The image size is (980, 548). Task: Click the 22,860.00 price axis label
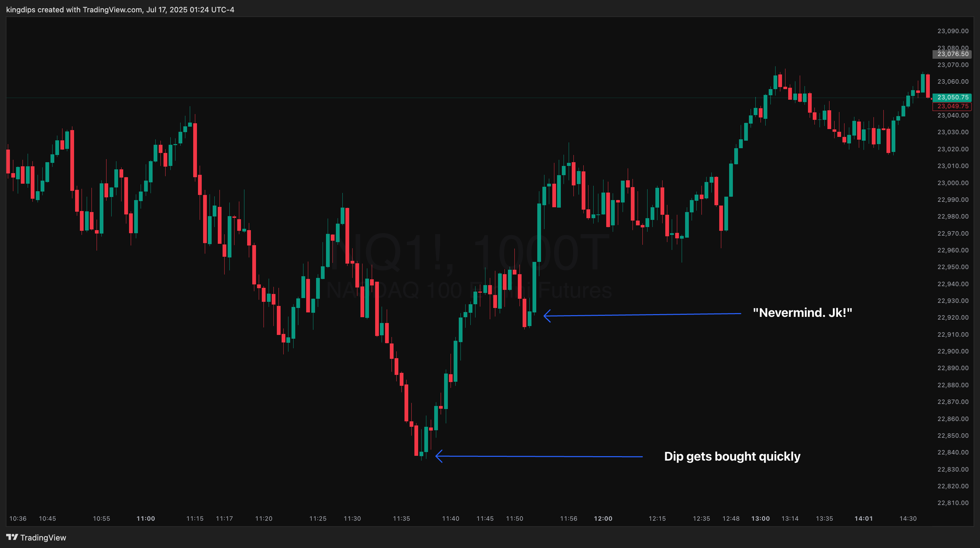(x=953, y=419)
